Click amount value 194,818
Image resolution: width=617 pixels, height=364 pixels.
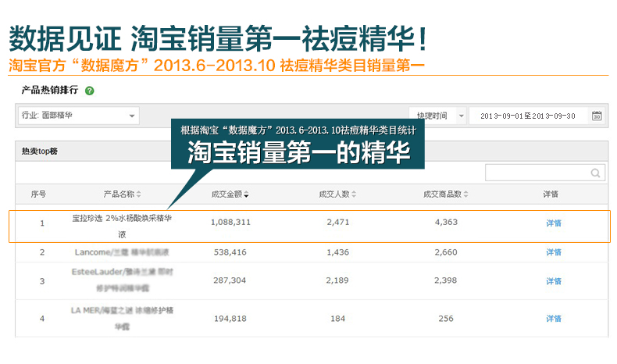pos(230,319)
